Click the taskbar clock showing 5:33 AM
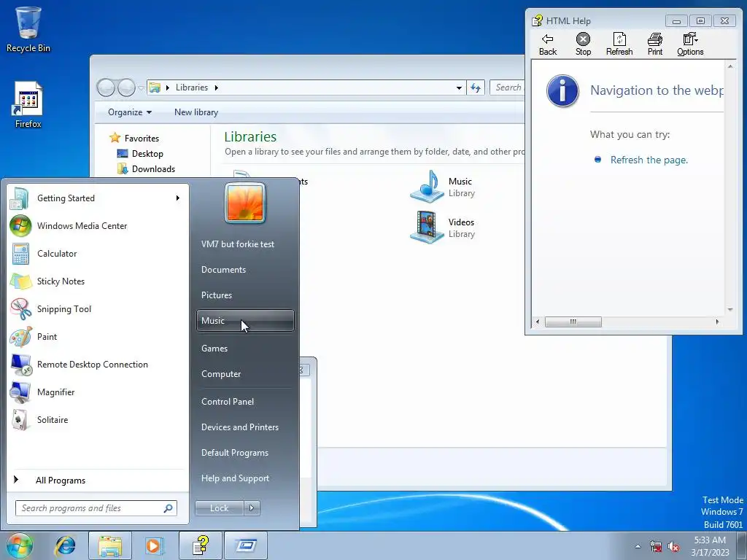Viewport: 747px width, 560px height. [x=710, y=546]
